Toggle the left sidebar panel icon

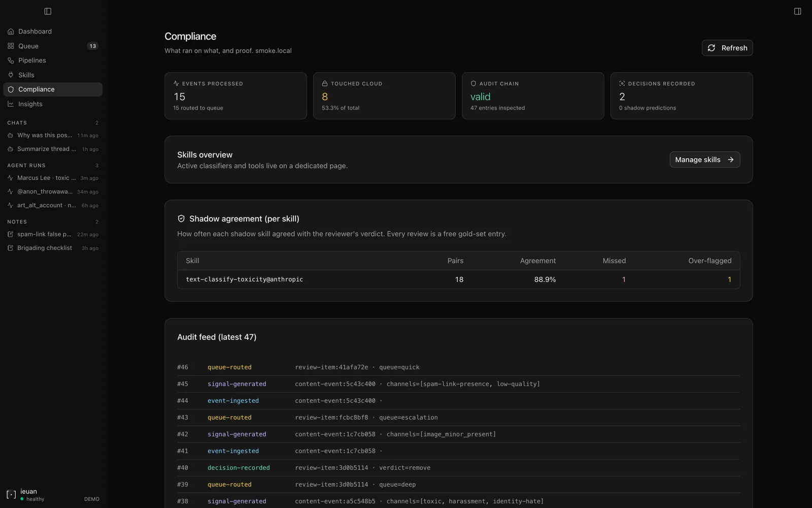48,11
